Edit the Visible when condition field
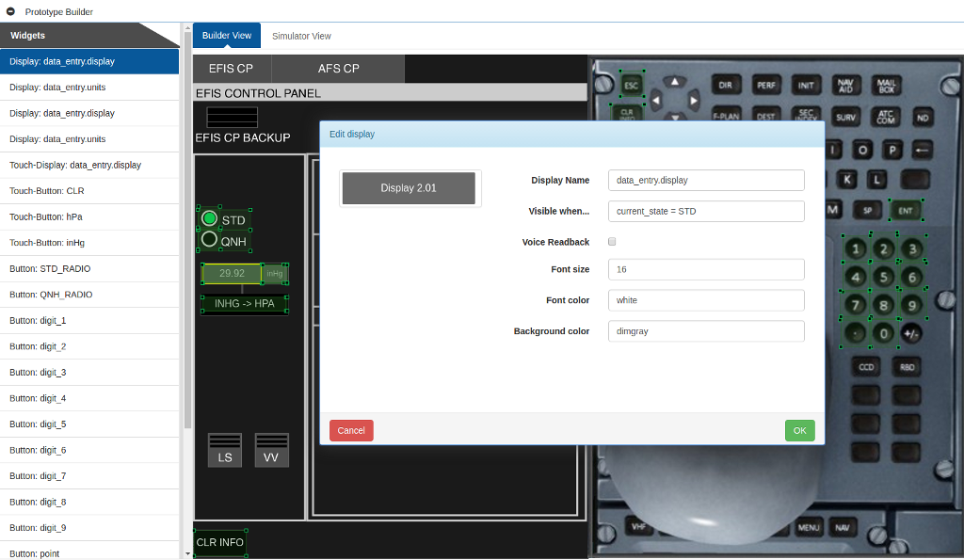Viewport: 964px width, 560px height. click(x=706, y=211)
